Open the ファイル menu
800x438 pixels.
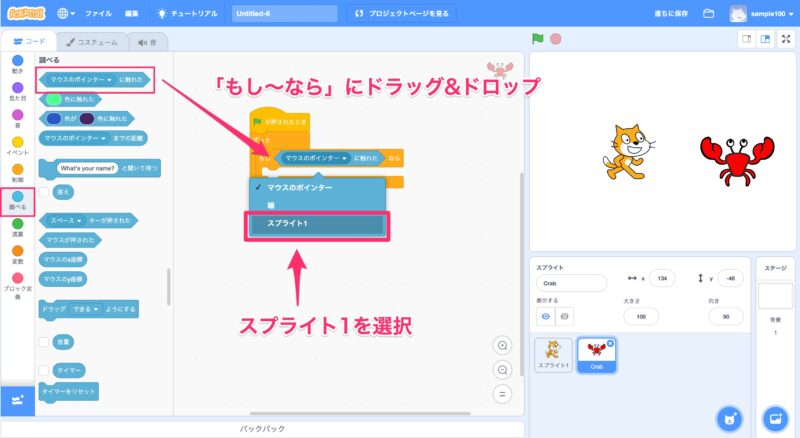pos(99,14)
